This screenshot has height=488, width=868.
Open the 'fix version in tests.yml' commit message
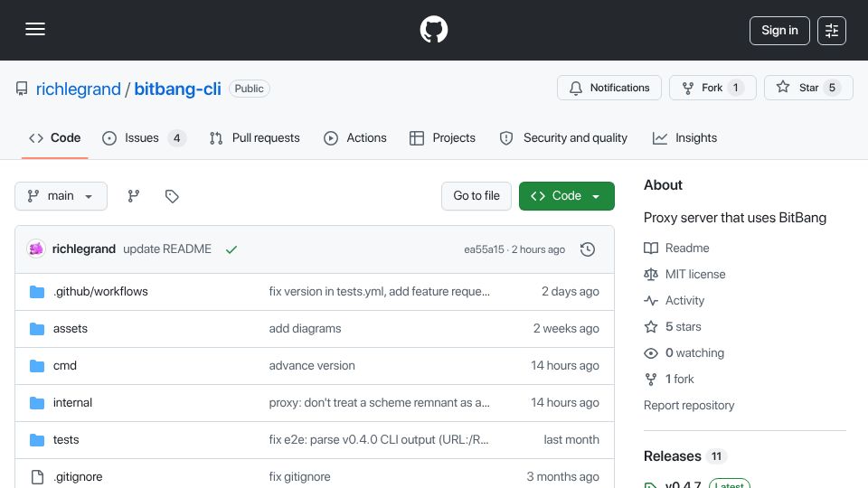pos(379,292)
